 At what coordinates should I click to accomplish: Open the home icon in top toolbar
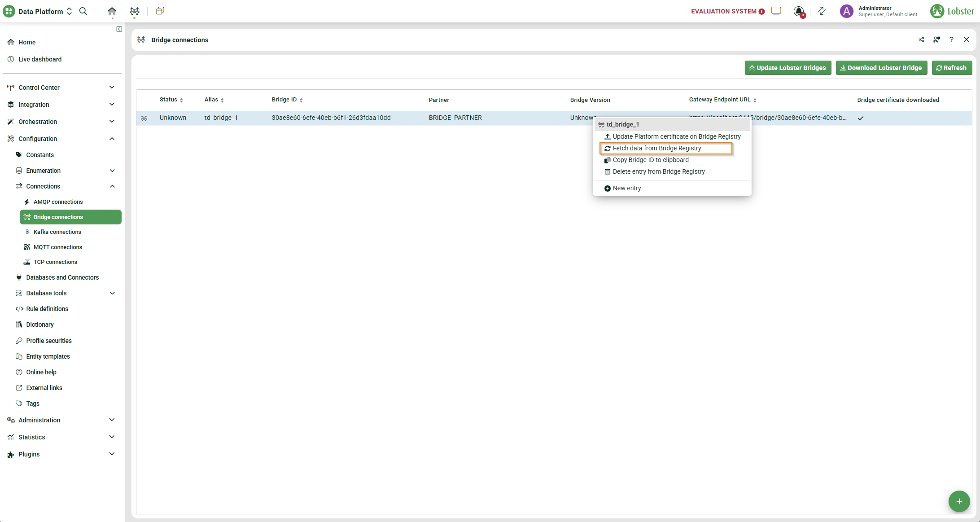112,11
